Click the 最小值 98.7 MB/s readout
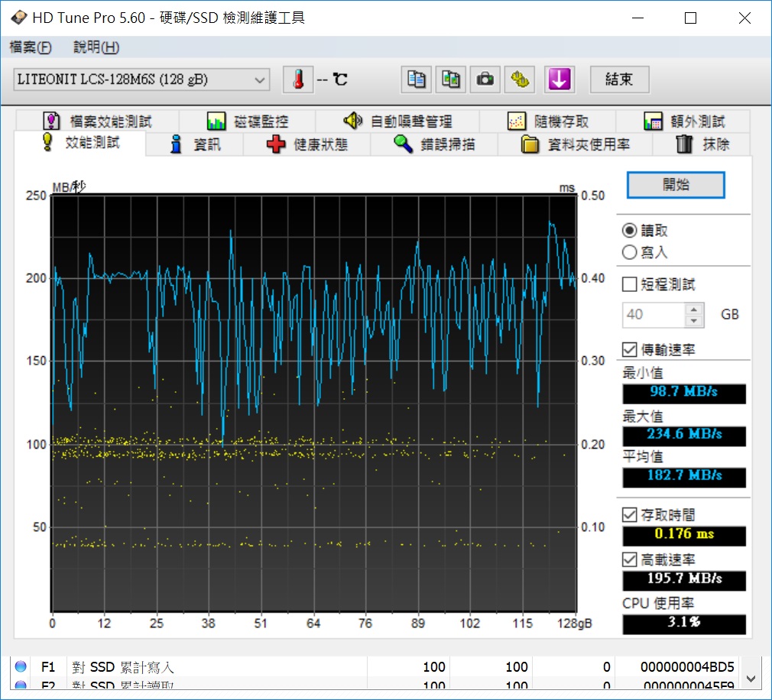Screen dimensions: 772x700 point(684,393)
